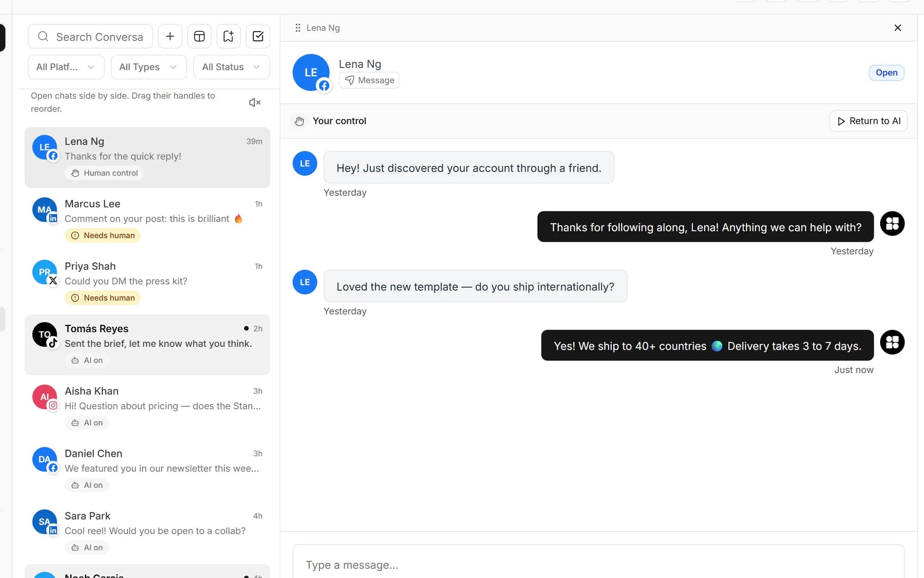Click AI on tag under Tomás Reyes
This screenshot has width=924, height=578.
click(87, 360)
